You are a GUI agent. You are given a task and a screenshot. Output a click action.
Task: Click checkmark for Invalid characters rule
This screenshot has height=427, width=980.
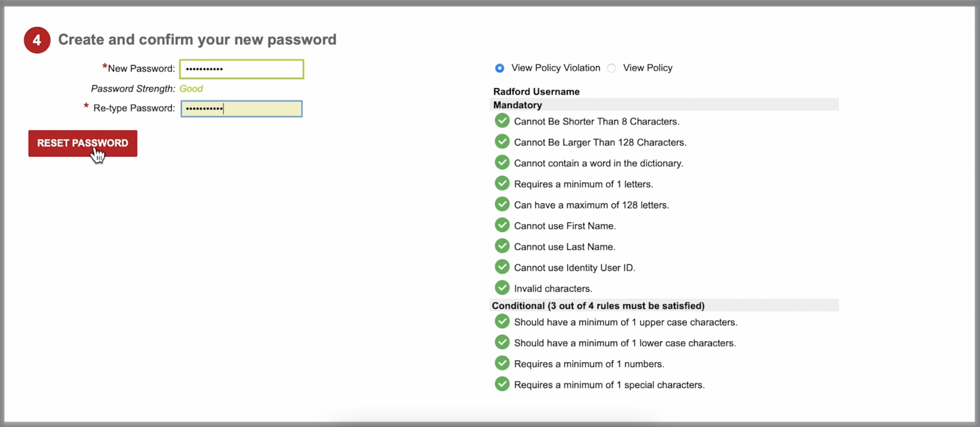pos(502,288)
